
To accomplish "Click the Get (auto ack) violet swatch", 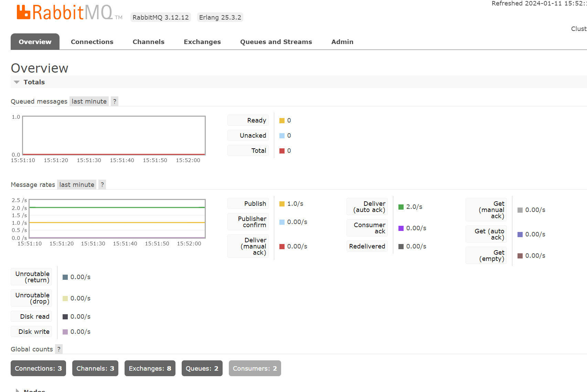I will click(520, 234).
